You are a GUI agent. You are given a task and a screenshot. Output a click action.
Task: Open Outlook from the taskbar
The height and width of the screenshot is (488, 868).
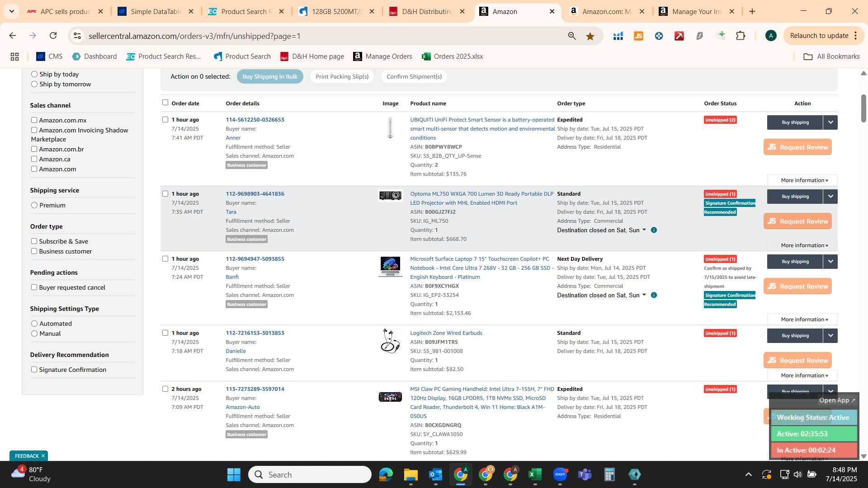(435, 474)
